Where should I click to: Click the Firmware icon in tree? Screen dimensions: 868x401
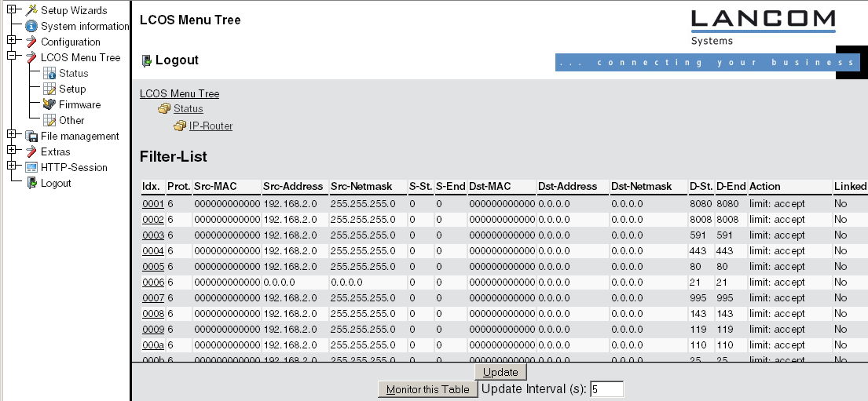49,104
